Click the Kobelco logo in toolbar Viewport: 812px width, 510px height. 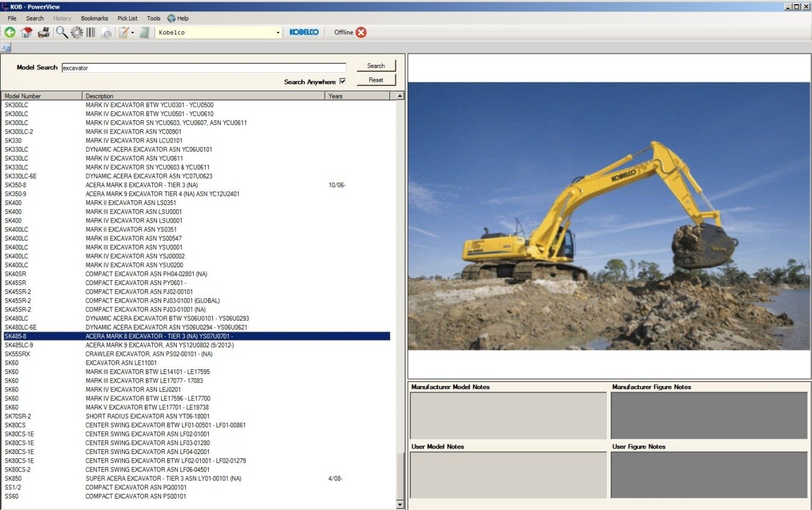click(x=304, y=32)
